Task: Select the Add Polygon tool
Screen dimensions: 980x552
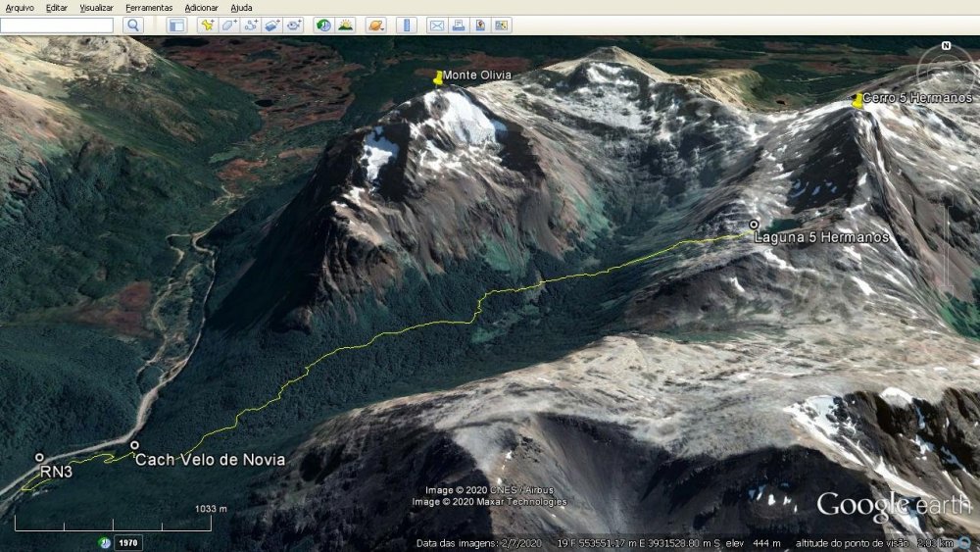Action: 229,25
